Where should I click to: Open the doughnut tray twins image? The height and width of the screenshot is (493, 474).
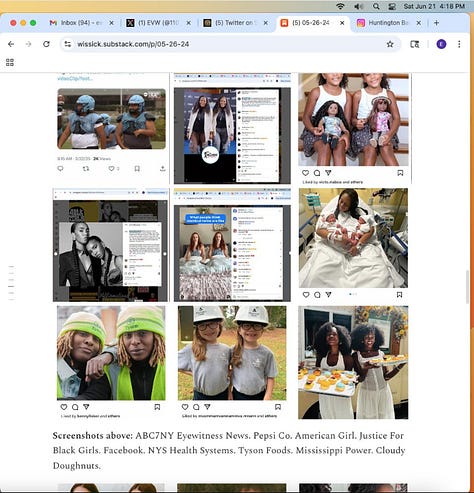(x=353, y=362)
